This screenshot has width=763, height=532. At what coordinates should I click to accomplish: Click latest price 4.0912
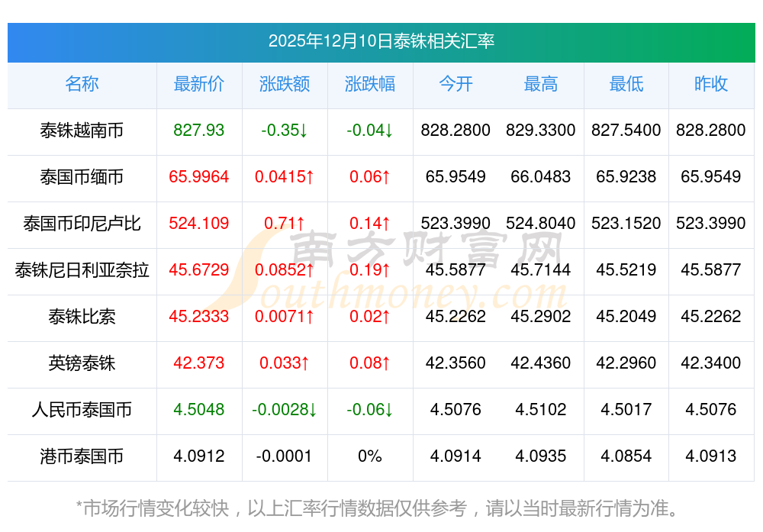[199, 456]
